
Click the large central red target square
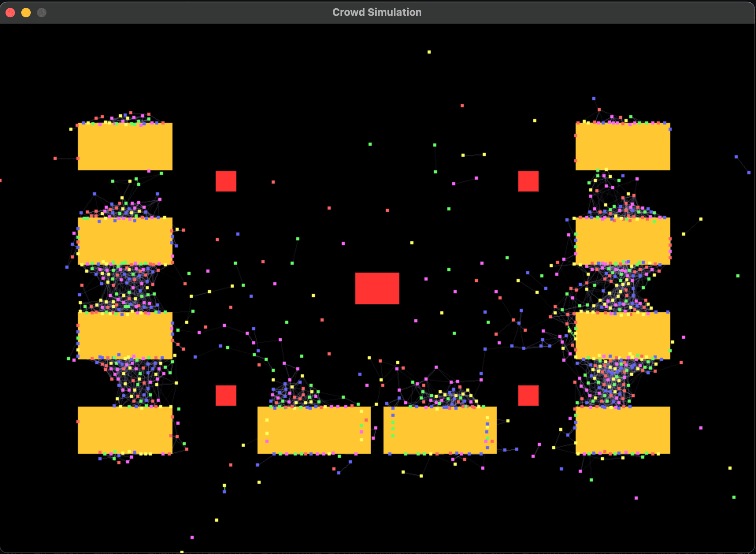point(377,289)
